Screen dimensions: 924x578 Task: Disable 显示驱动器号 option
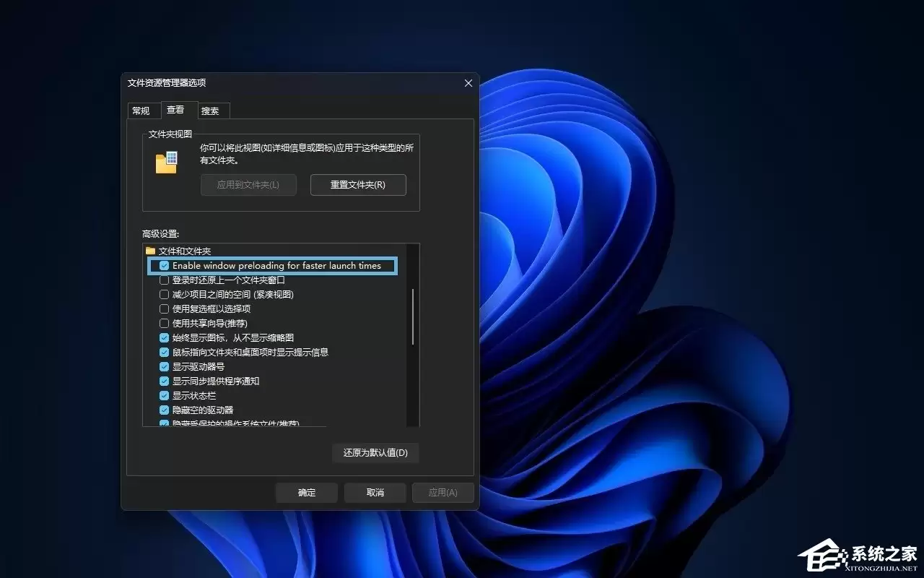tap(164, 366)
